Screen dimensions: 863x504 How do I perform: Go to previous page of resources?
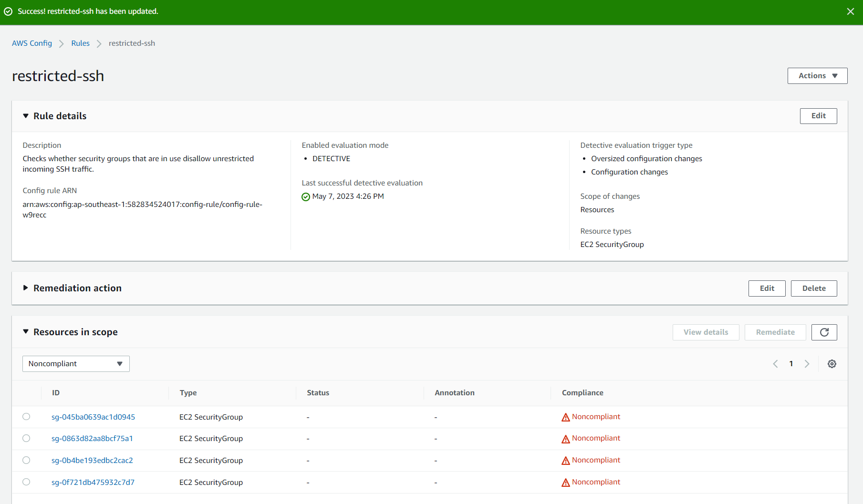(775, 364)
